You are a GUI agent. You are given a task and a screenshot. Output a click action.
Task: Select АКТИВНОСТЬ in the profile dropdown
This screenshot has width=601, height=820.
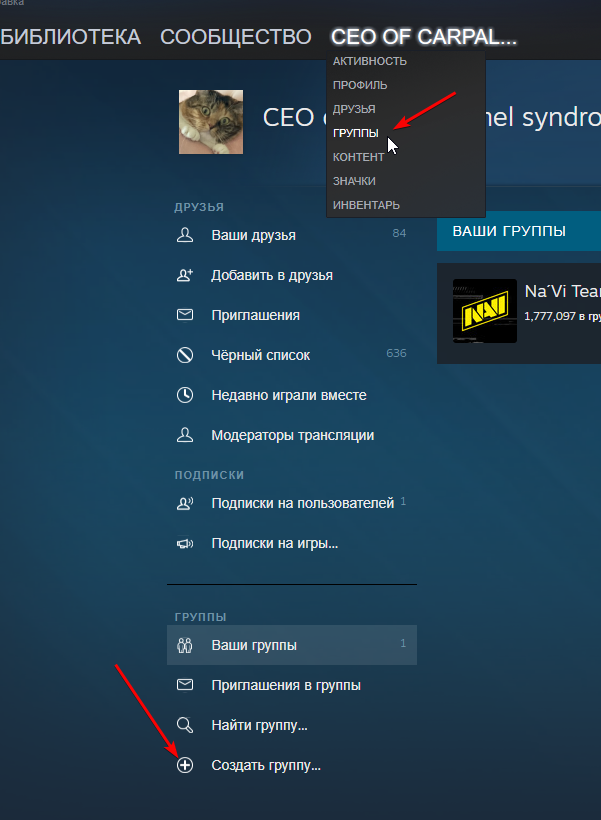click(x=370, y=61)
